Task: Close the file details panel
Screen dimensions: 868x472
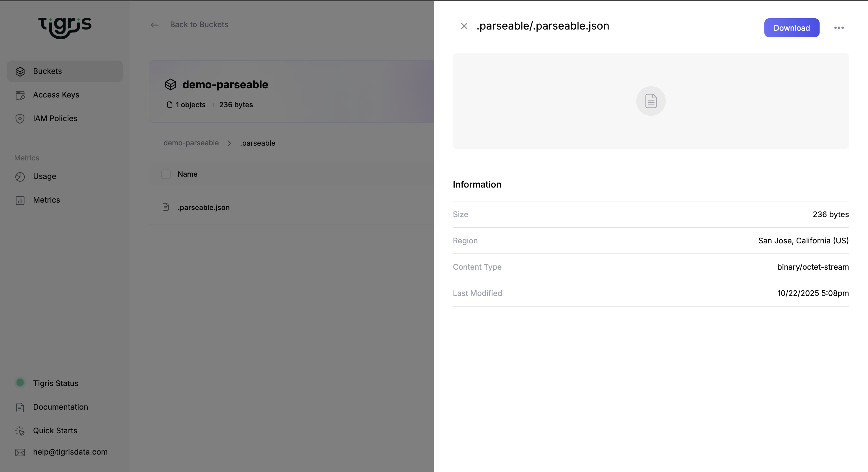Action: 464,26
